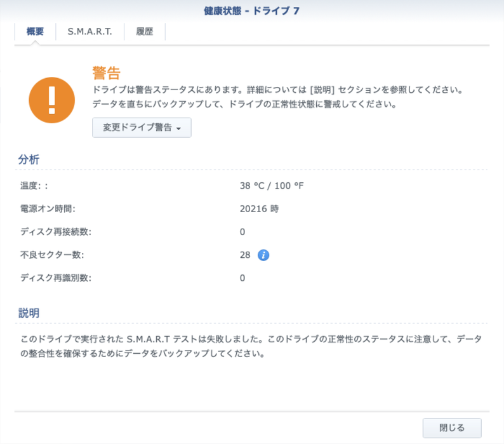Click the 電源オン時間 label
Viewport: 504px width, 444px height.
click(x=52, y=208)
